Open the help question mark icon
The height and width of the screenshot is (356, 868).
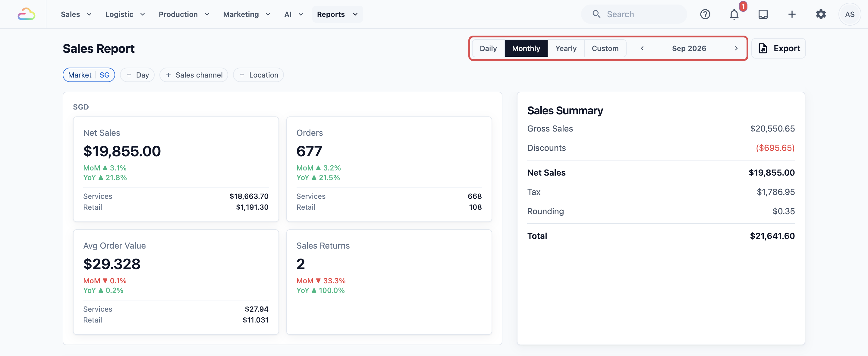[x=705, y=14]
